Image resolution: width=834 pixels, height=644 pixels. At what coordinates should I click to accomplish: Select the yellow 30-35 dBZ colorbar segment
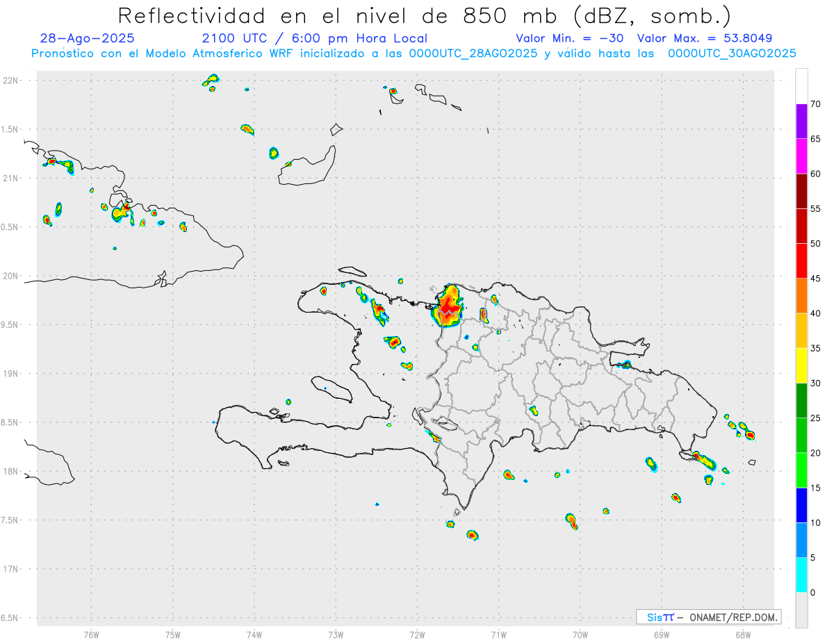801,365
